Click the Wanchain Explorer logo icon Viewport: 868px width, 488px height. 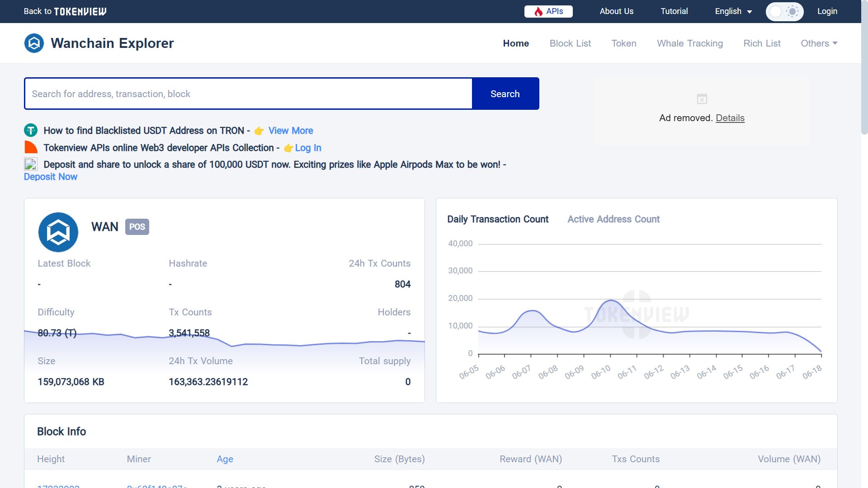tap(34, 43)
